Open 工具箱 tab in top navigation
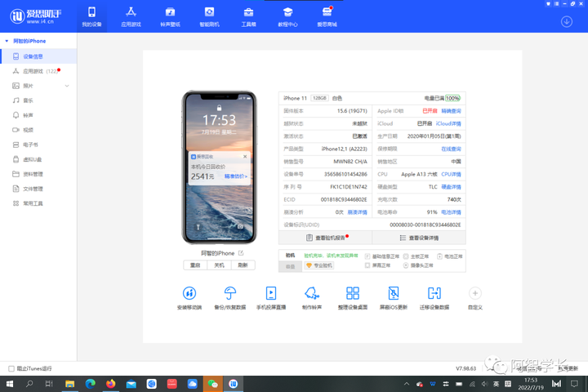Screen dimensions: 588x392 tap(248, 16)
